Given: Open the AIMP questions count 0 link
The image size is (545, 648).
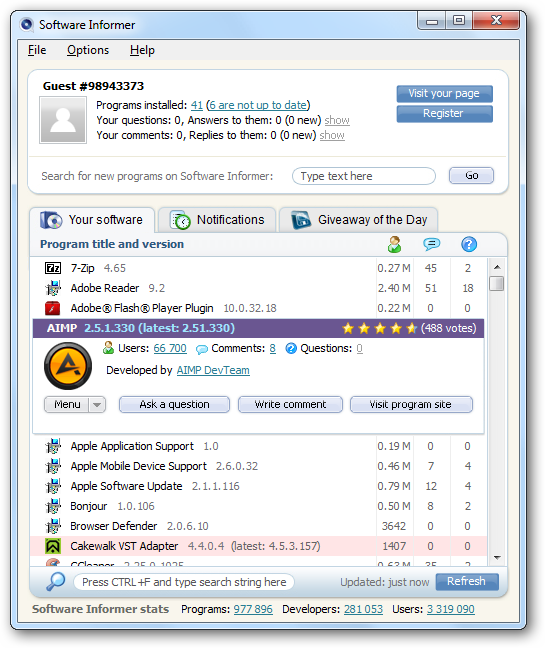Looking at the screenshot, I should [359, 348].
